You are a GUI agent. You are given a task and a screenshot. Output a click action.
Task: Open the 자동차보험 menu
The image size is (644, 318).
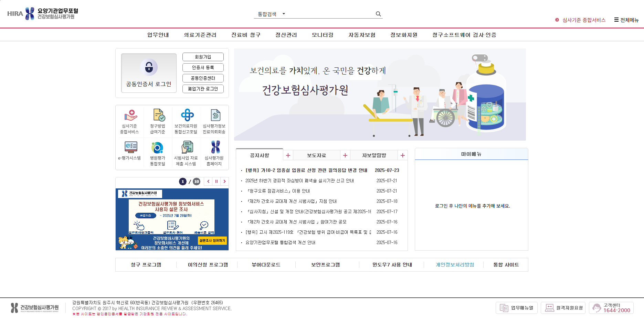click(x=362, y=35)
